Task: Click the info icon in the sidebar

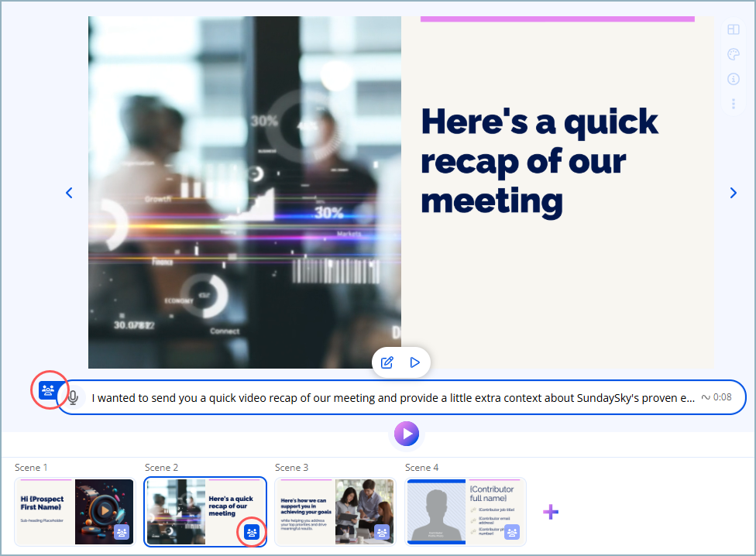Action: pos(734,78)
